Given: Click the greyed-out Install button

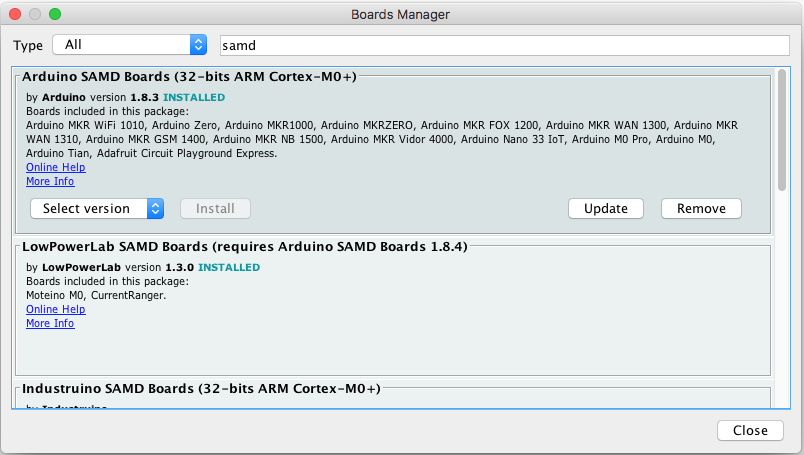Looking at the screenshot, I should tap(215, 208).
